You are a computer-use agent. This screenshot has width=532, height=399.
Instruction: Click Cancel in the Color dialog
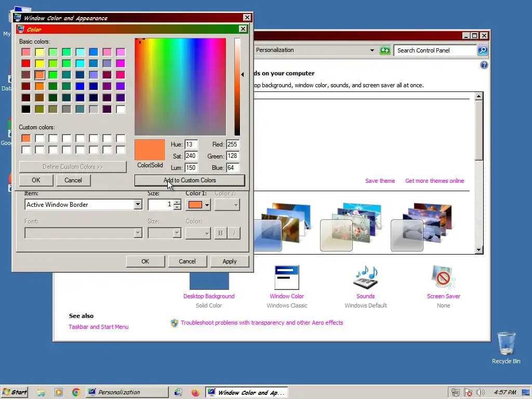point(73,180)
